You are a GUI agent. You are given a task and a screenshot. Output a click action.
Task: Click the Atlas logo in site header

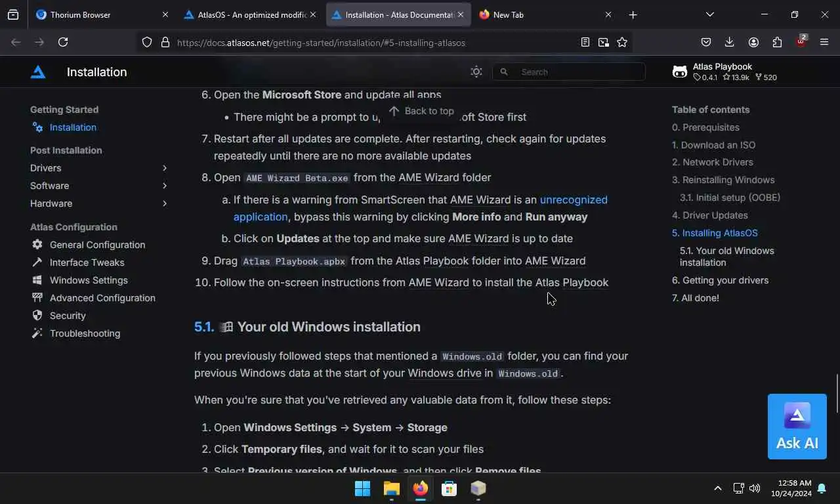pos(38,72)
